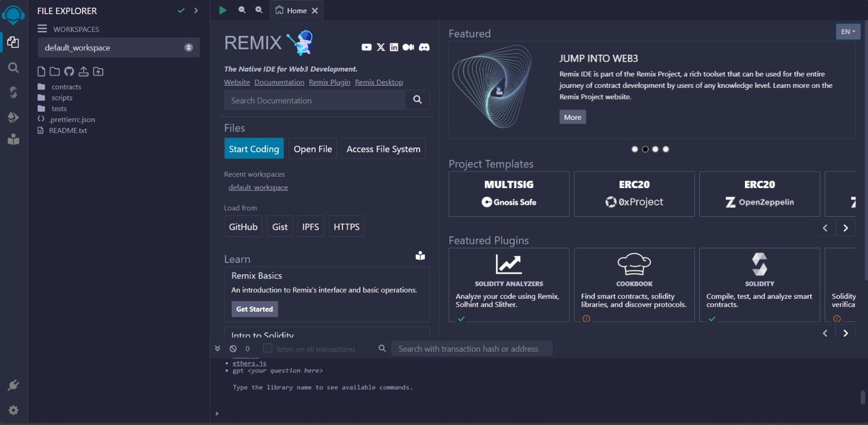
Task: Select the ERC20 OpenZeppelin template
Action: (759, 194)
